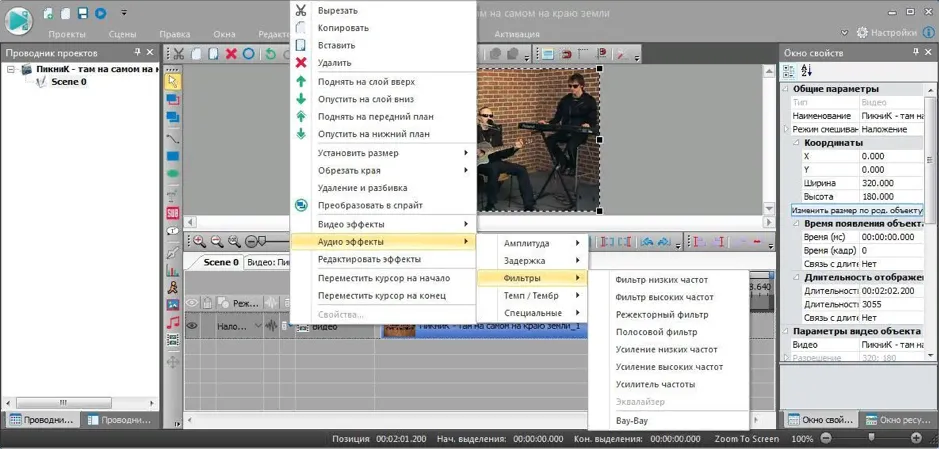Viewport: 939px width, 449px height.
Task: Pin the Проводник проектов panel
Action: point(138,53)
